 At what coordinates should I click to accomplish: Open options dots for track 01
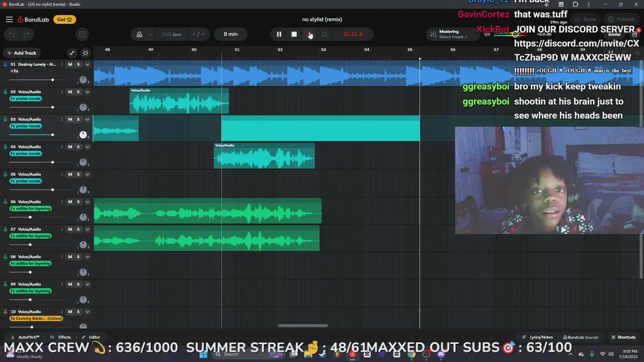(x=62, y=64)
